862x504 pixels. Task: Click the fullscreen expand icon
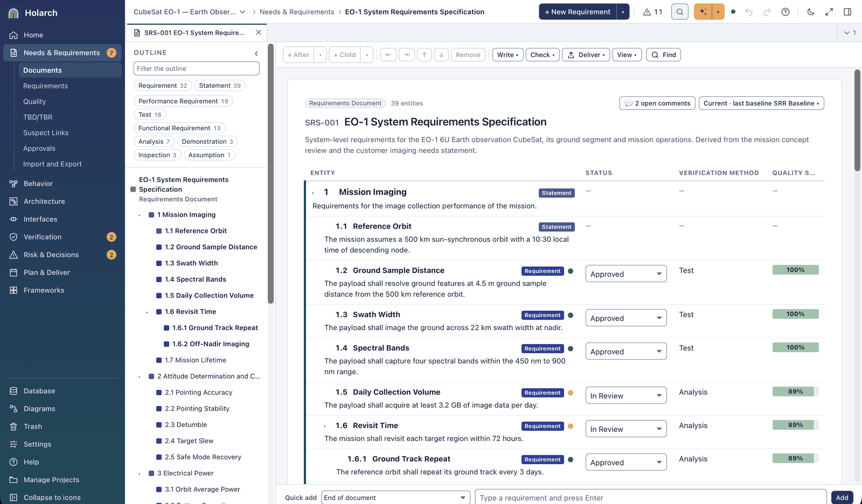tap(829, 12)
